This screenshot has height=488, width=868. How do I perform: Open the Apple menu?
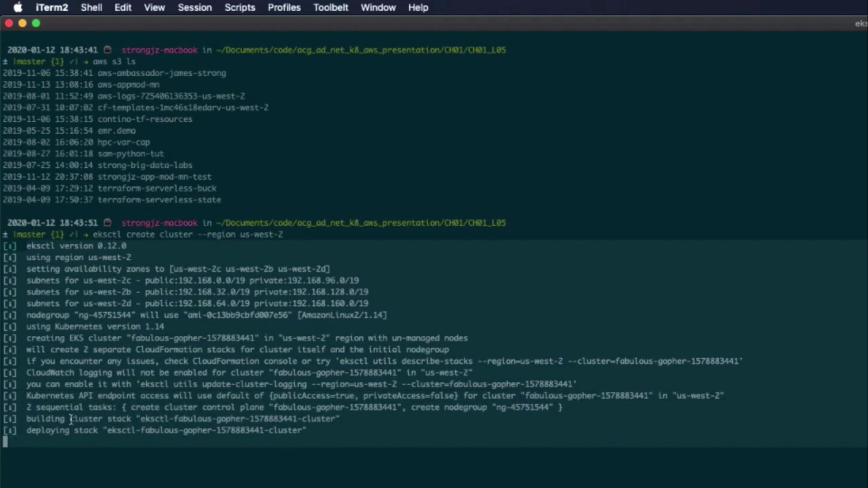point(18,7)
